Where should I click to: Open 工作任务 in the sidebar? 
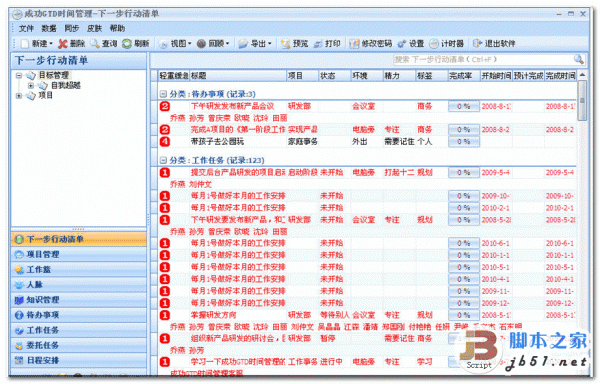pos(79,330)
